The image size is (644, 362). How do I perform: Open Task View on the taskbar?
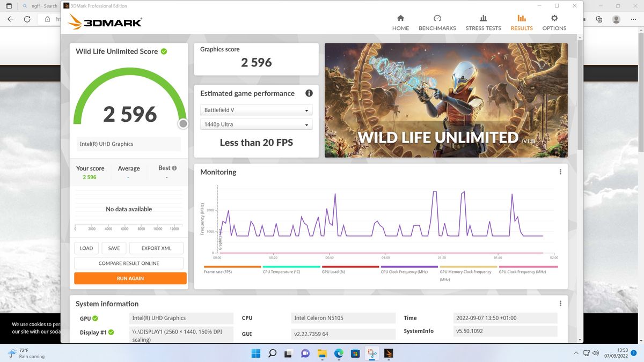pyautogui.click(x=289, y=353)
